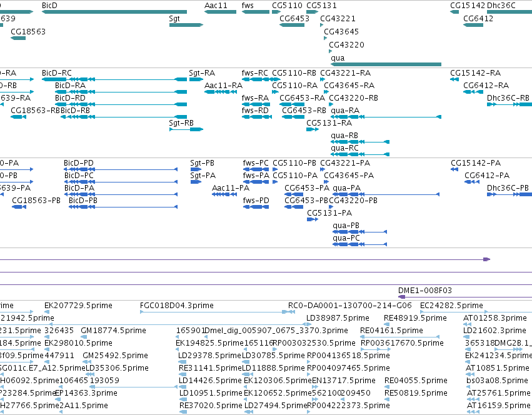Select the EC24282.5prime EST feature
532x415 pixels.
click(x=476, y=311)
